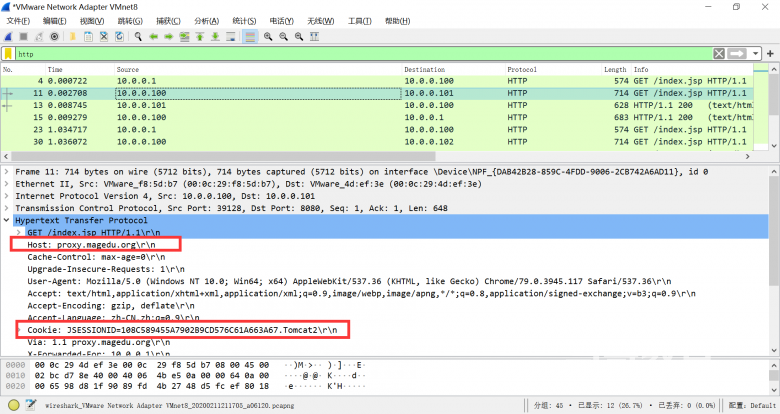The image size is (780, 414).
Task: Open the 帮助(H) menu
Action: tap(397, 21)
